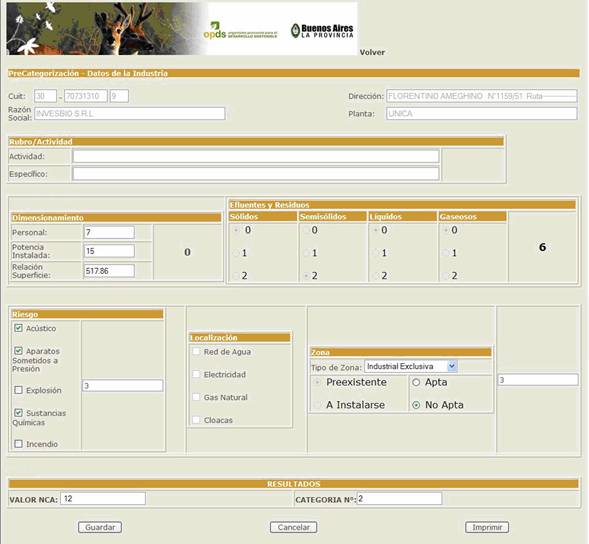Viewport: 589px width, 544px height.
Task: Click the Buenos Aires La Provincia logo
Action: [322, 30]
